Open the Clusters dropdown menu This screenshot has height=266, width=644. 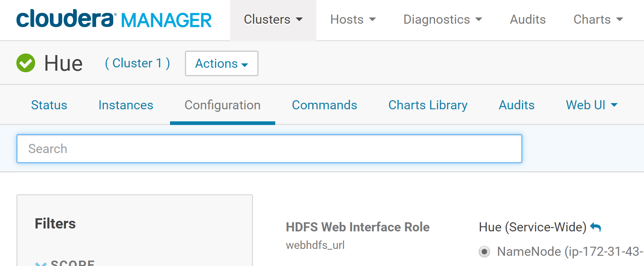(x=273, y=20)
